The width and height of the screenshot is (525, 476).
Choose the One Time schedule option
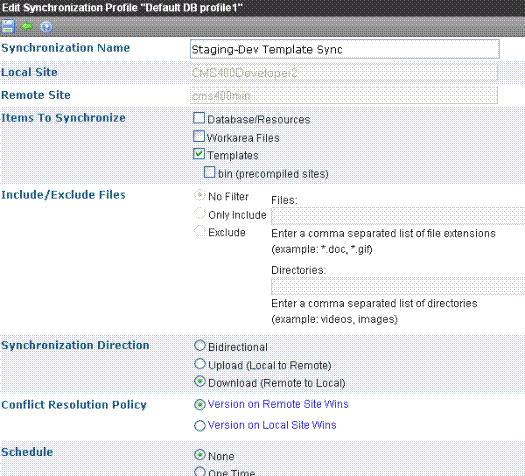(x=200, y=471)
